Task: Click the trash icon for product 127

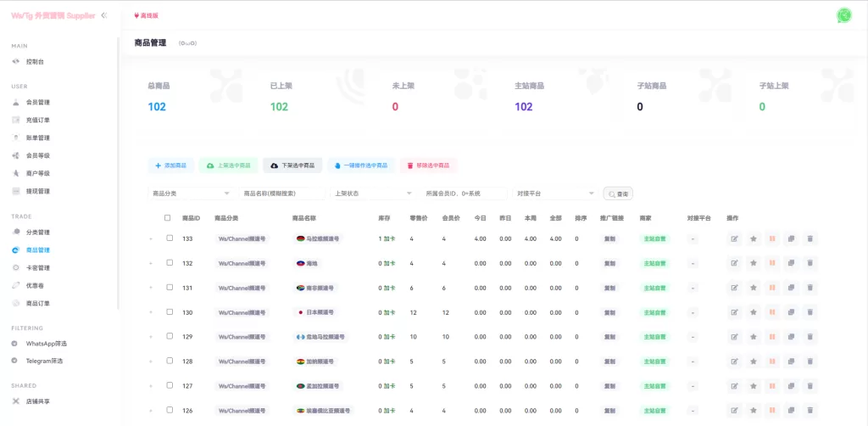Action: point(810,385)
